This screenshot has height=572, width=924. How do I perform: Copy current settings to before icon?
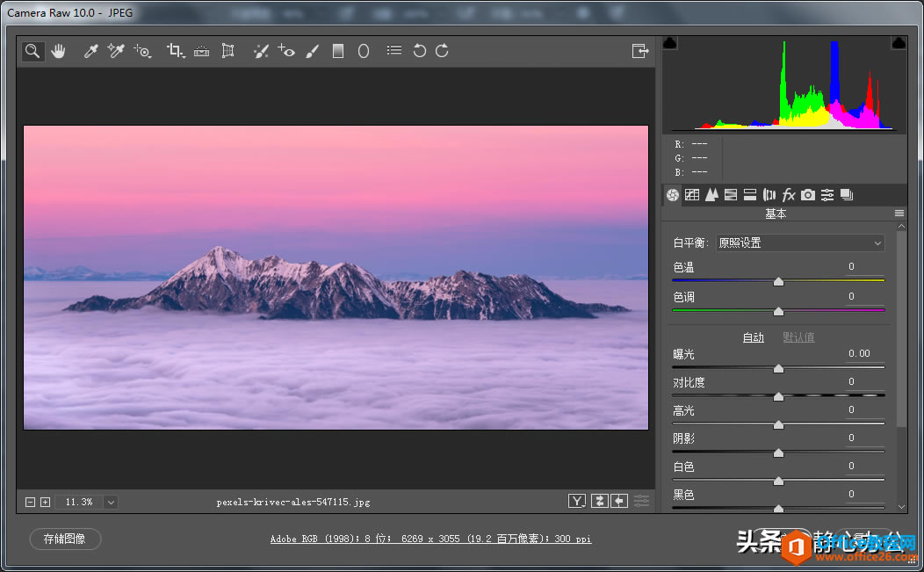point(618,501)
